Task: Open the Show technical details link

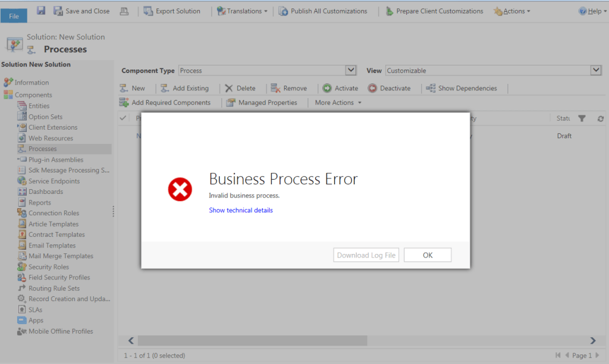Action: click(241, 210)
